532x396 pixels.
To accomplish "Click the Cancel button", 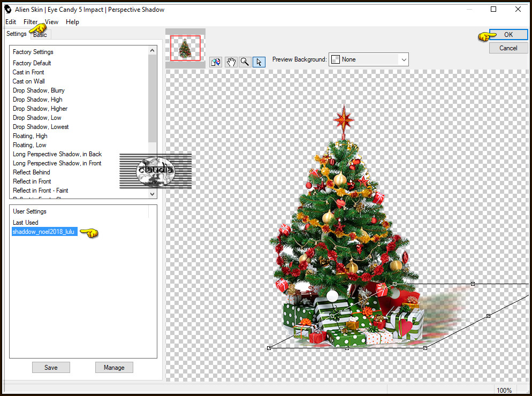I will (x=508, y=48).
